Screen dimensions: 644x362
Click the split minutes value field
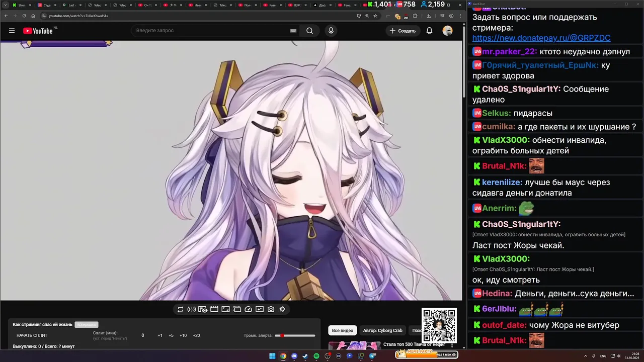143,335
